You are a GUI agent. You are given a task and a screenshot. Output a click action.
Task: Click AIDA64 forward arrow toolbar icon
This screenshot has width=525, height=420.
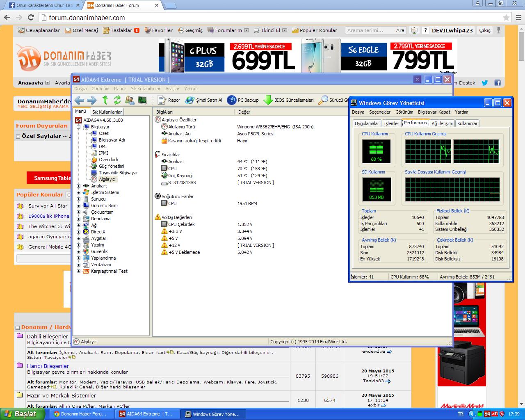[92, 100]
